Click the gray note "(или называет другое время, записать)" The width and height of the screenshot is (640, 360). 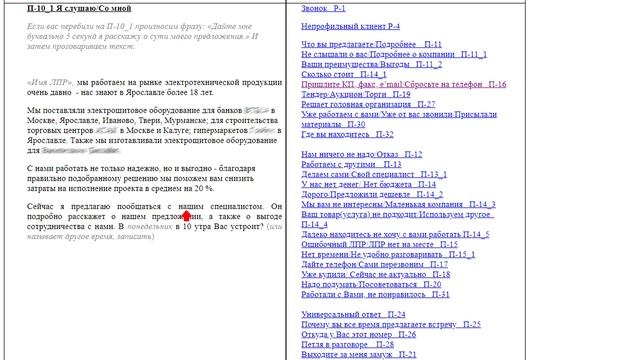154,231
